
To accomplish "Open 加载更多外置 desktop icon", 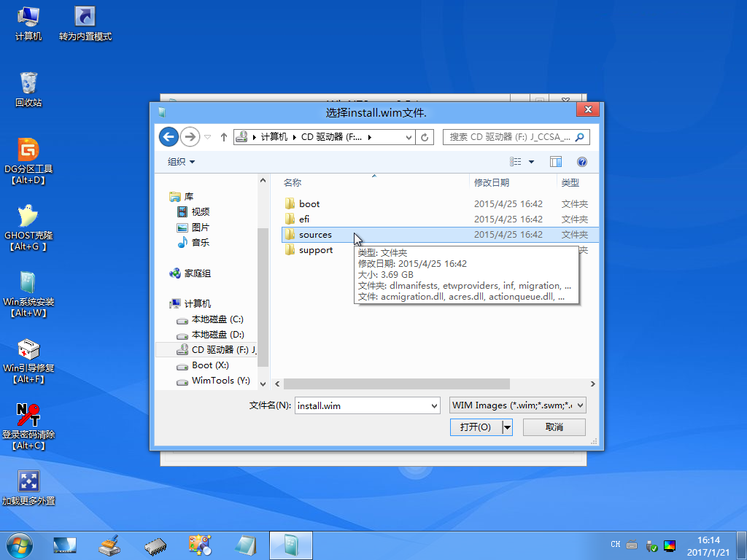I will click(x=28, y=488).
